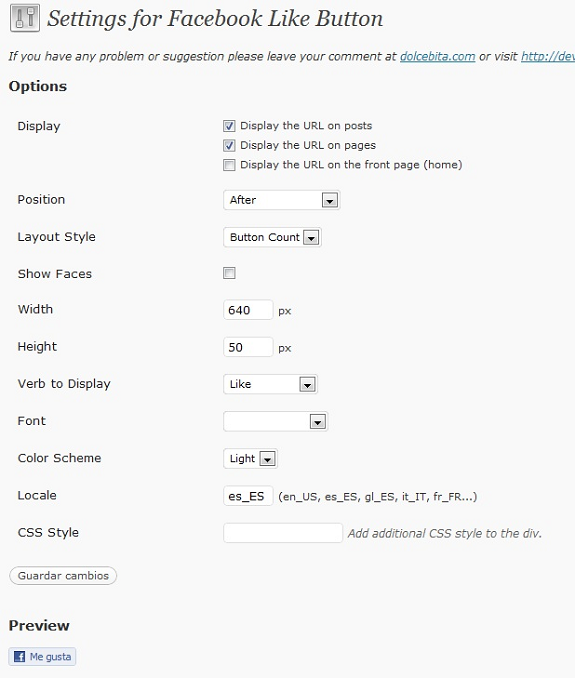Focus the Height input field
575x678 pixels.
[x=248, y=347]
